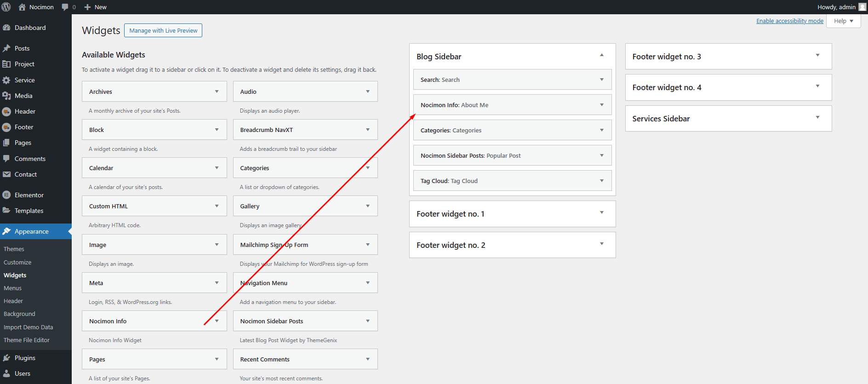Expand the Block widget arrow

tap(217, 130)
